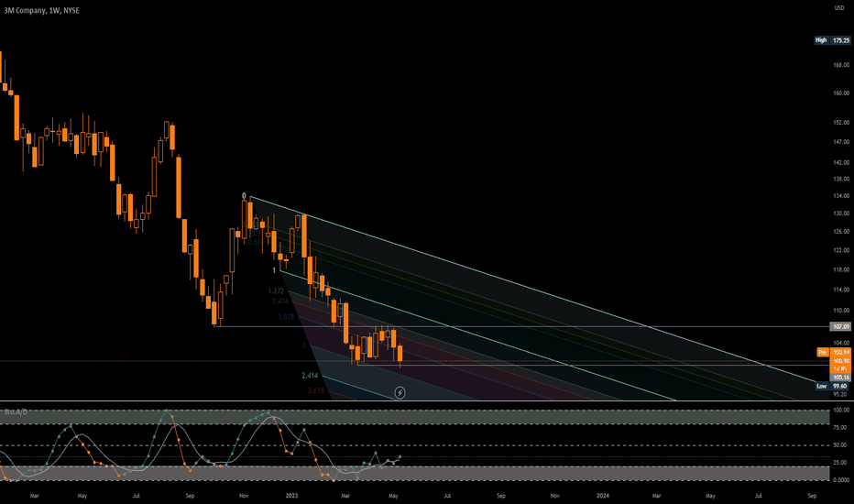Click the 138.00 price scale value

[x=841, y=179]
